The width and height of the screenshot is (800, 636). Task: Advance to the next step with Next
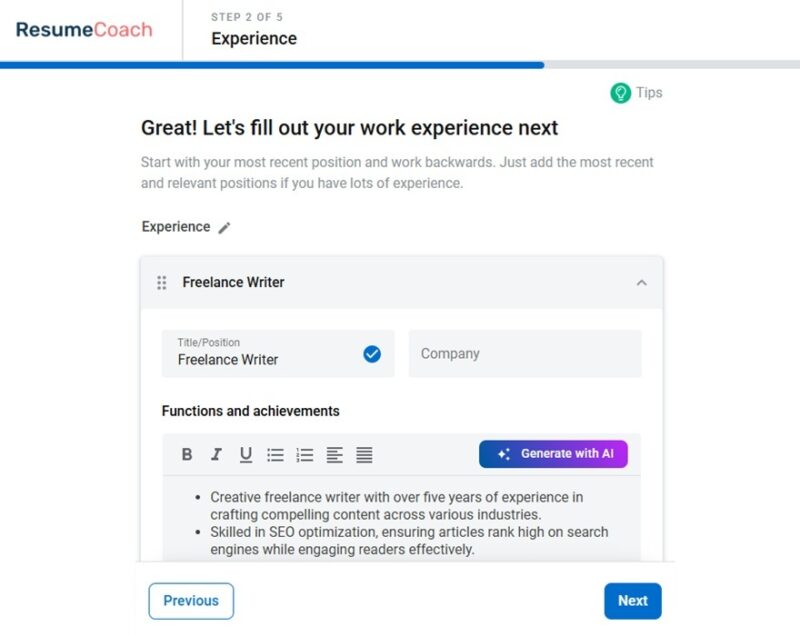point(633,601)
